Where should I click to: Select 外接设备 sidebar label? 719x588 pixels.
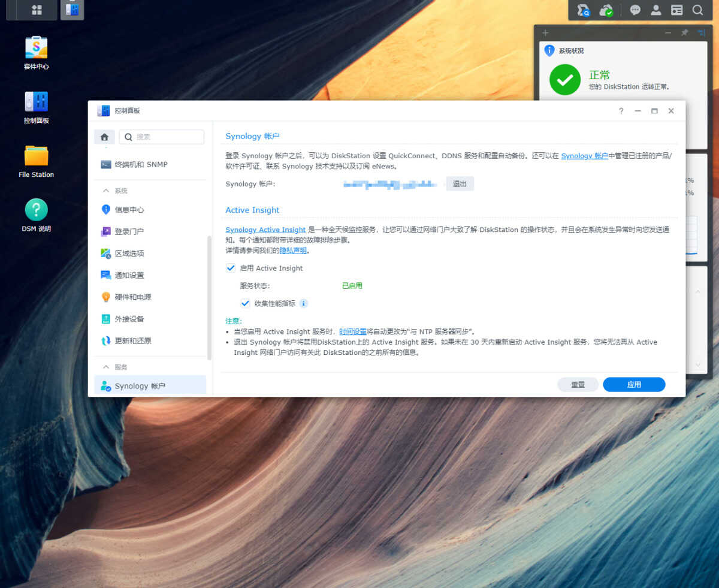(129, 319)
